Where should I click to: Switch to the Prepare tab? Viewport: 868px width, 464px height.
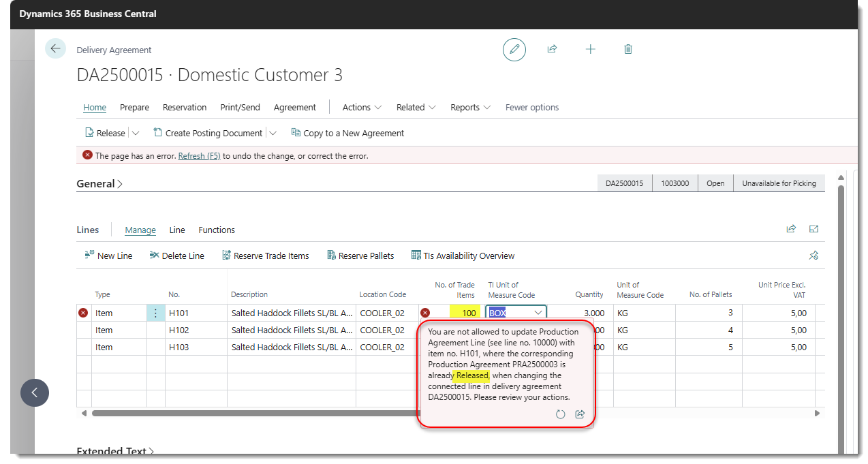click(134, 108)
